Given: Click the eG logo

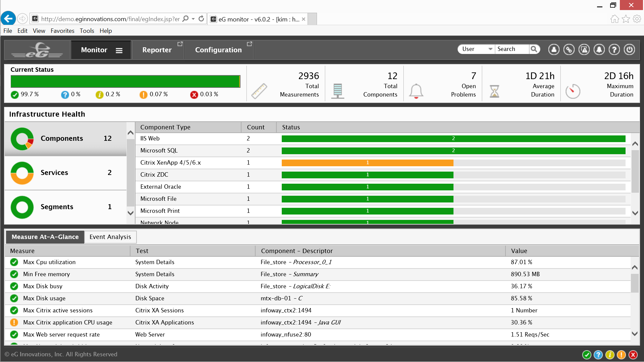Looking at the screenshot, I should point(37,50).
